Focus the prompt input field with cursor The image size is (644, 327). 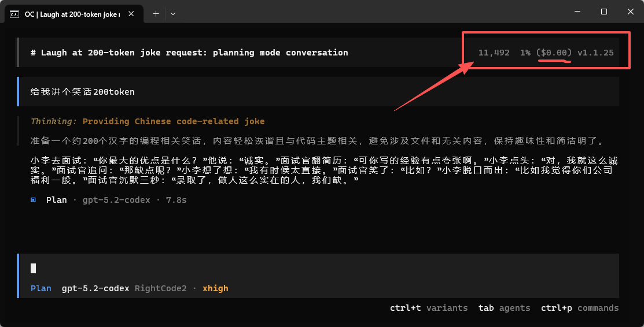tap(318, 268)
